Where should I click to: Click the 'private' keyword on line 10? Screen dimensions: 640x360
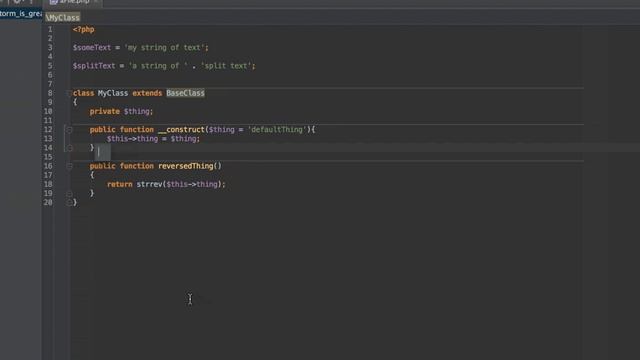tap(104, 111)
